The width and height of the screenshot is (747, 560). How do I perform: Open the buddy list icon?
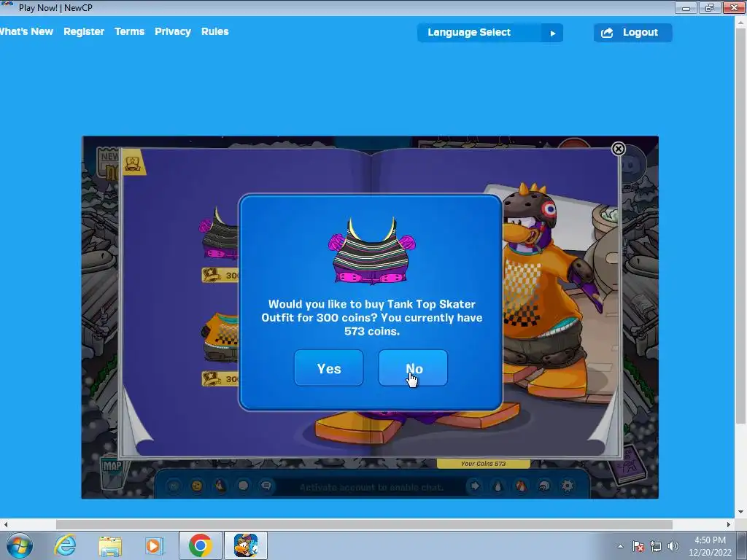click(521, 486)
